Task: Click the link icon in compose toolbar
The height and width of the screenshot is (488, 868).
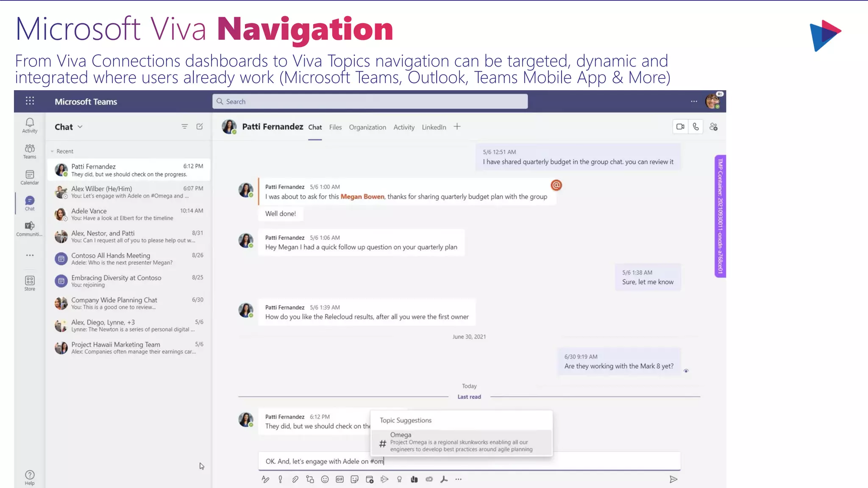Action: point(429,479)
